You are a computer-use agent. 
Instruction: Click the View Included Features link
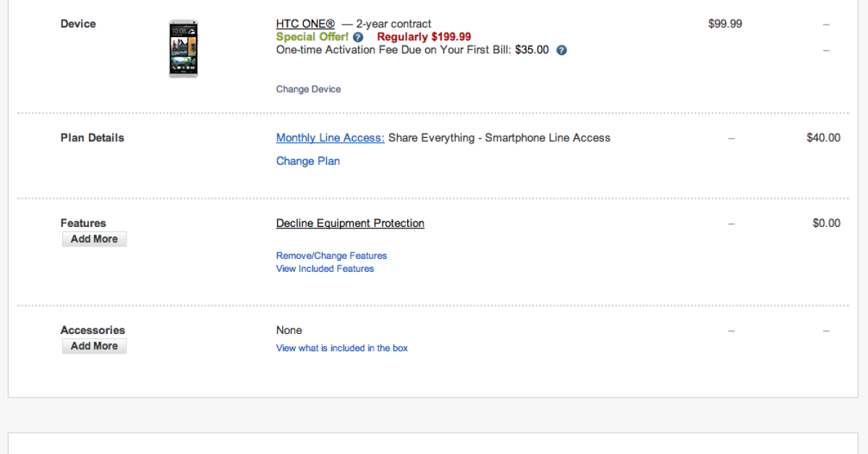pos(325,269)
